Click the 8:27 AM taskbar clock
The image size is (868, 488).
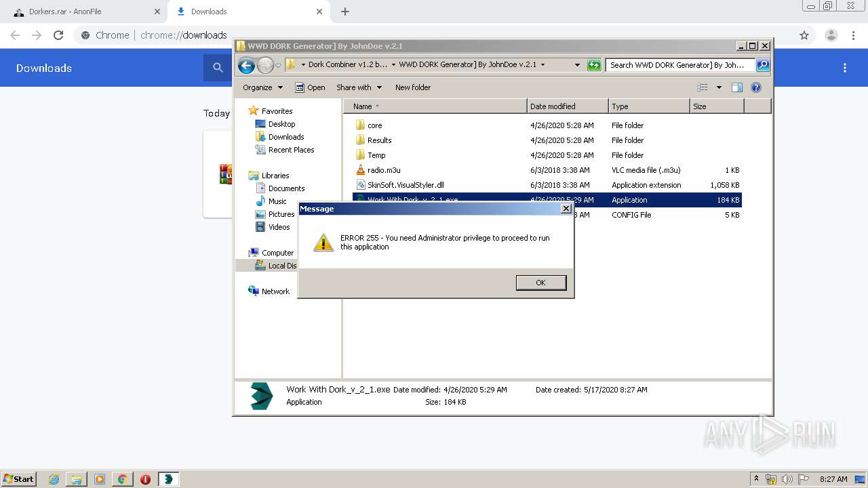(833, 479)
